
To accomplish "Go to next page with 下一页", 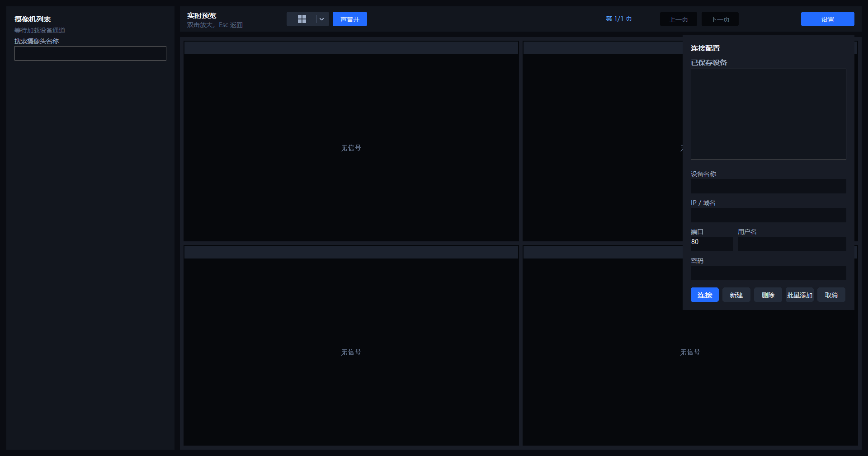I will (720, 19).
